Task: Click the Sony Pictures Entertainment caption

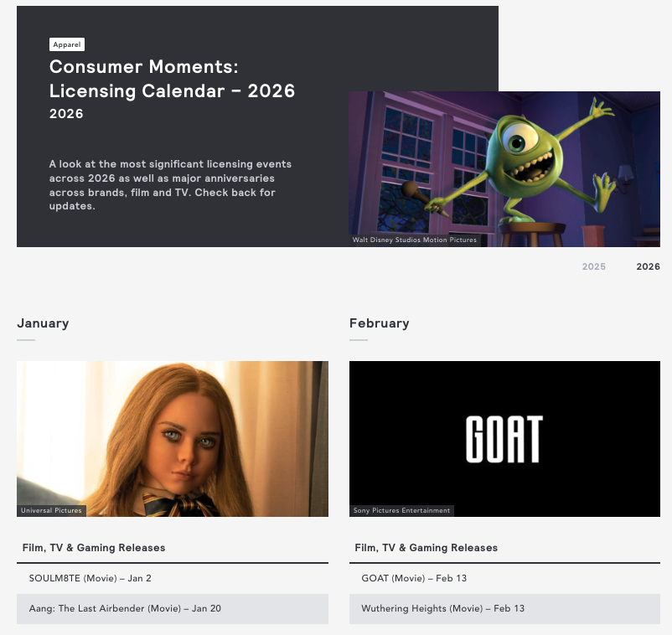Action: (x=401, y=510)
